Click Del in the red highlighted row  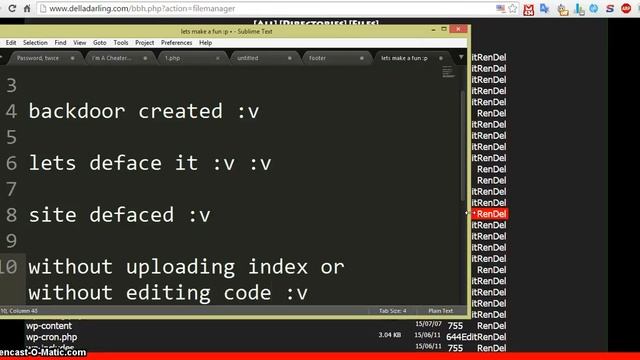tap(499, 214)
